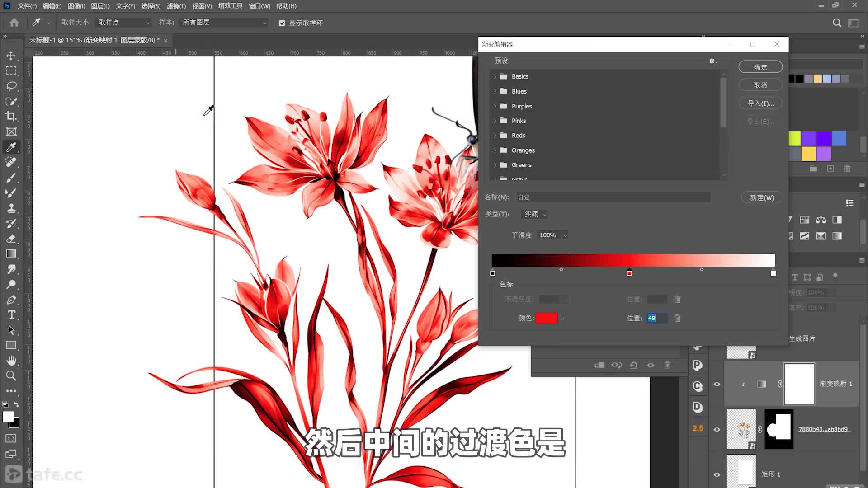Select the Zoom tool
Viewport: 868px width, 488px height.
pos(11,375)
